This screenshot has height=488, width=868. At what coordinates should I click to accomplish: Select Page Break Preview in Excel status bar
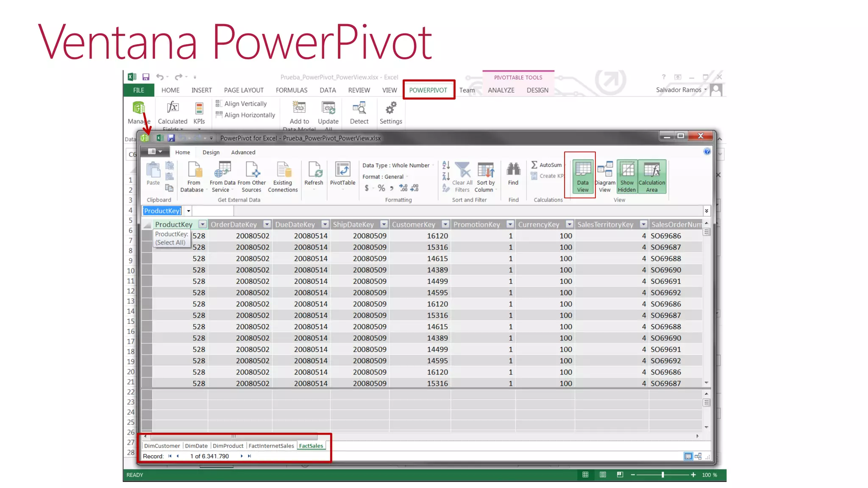point(620,475)
